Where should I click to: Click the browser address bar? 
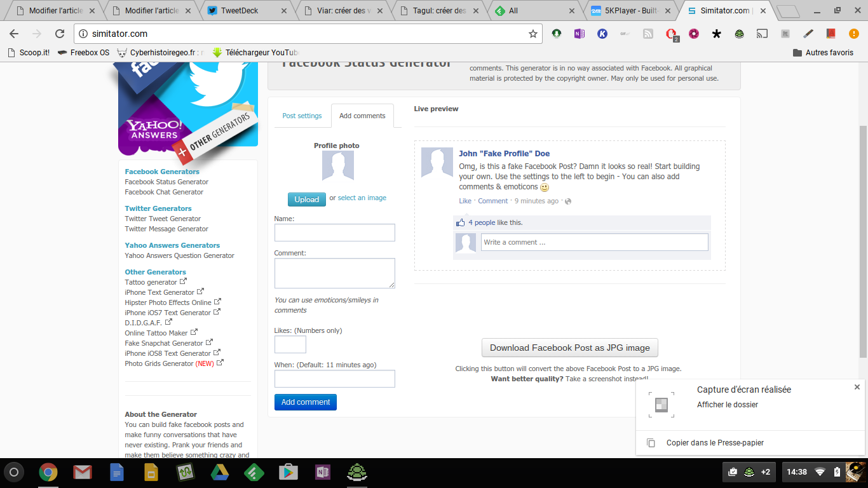point(308,34)
